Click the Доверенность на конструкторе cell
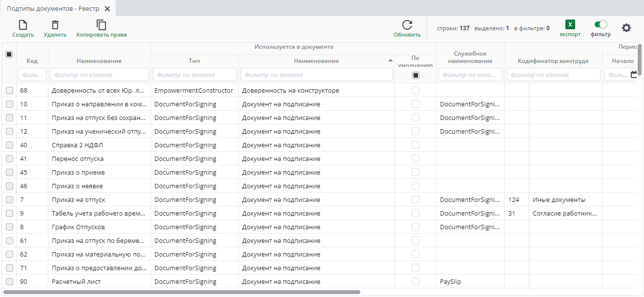 pos(316,90)
